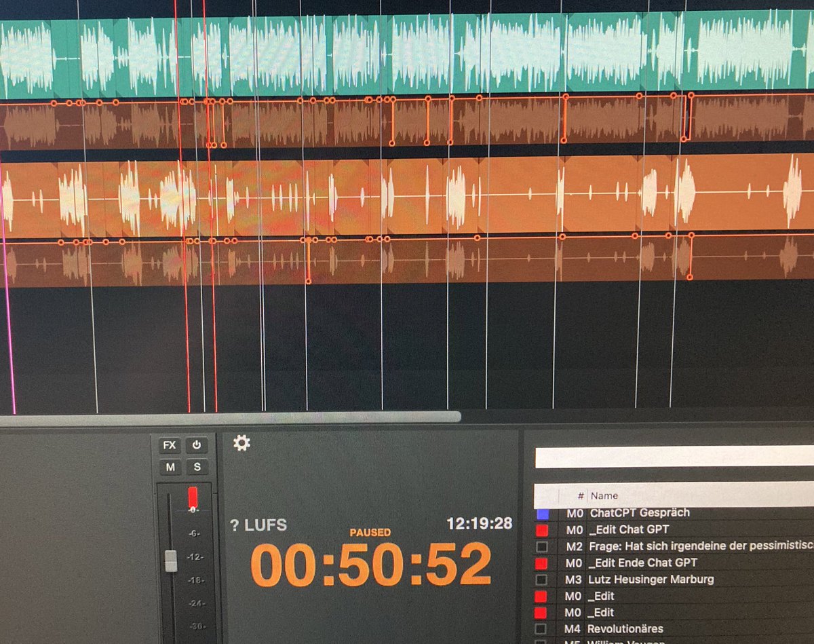
Task: Click the PAUSED status label
Action: [x=370, y=533]
